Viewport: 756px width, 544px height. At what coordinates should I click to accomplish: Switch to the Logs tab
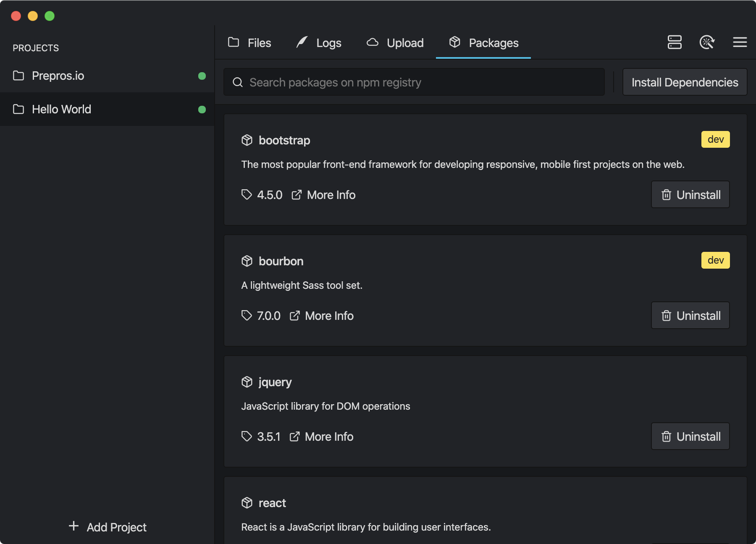[x=319, y=43]
